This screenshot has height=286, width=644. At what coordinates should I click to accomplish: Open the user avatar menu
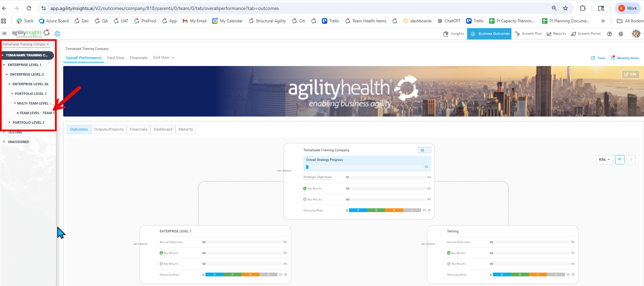(636, 33)
